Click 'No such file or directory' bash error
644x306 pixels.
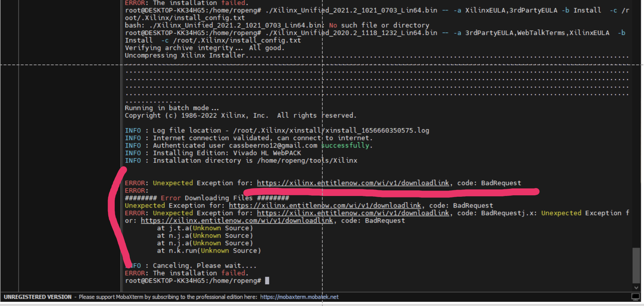[x=379, y=25]
